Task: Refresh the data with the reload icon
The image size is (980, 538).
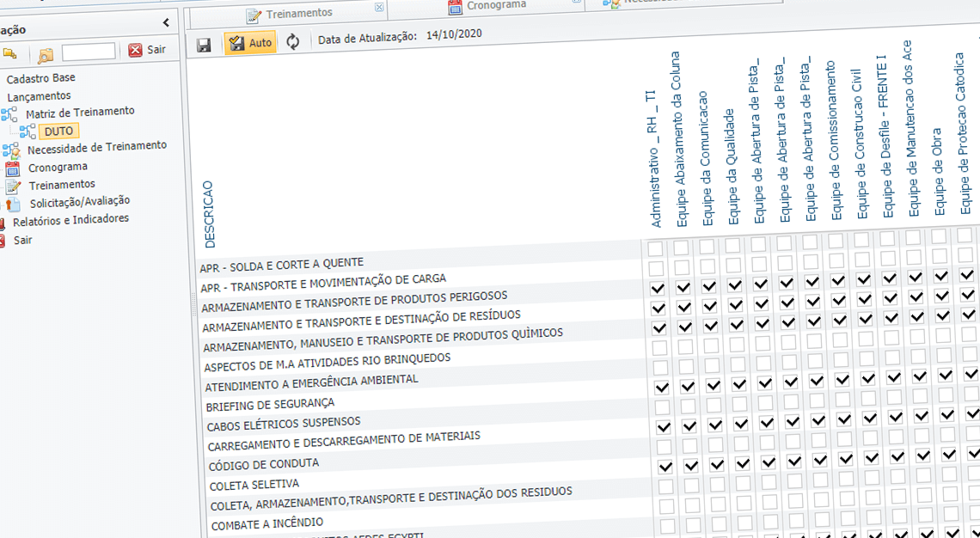Action: point(293,43)
